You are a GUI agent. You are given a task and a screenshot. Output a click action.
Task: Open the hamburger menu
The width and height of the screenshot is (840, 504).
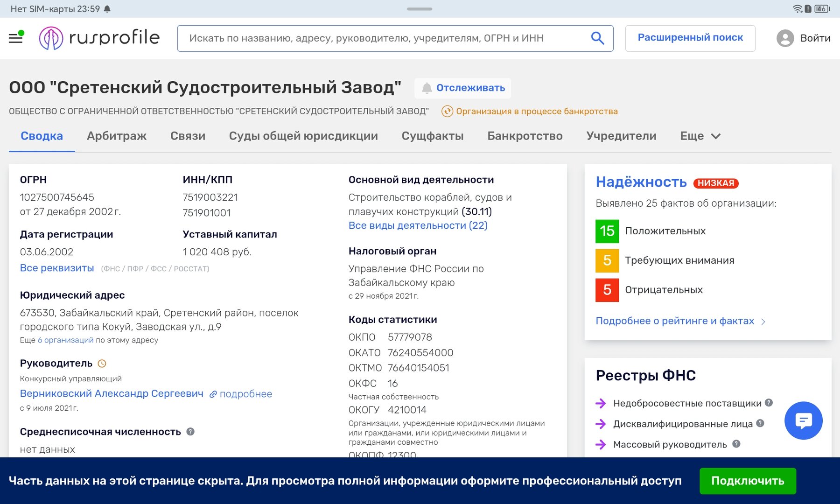click(x=16, y=38)
